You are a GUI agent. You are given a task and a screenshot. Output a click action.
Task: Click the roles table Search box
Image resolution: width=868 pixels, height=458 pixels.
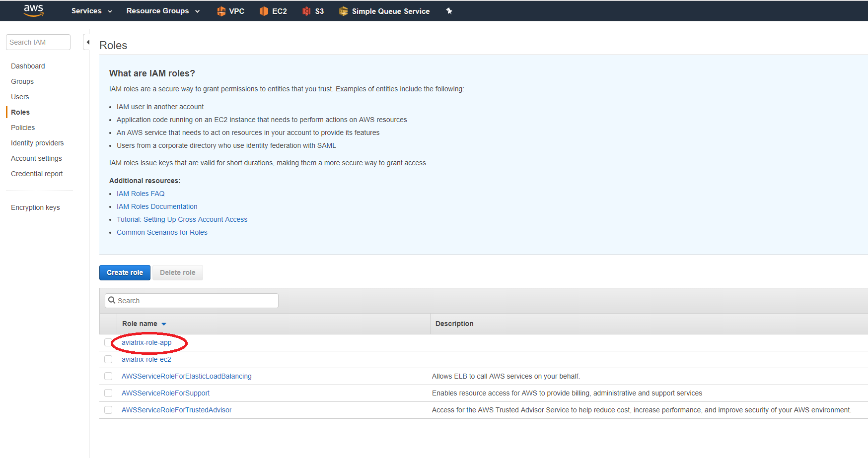pyautogui.click(x=192, y=301)
